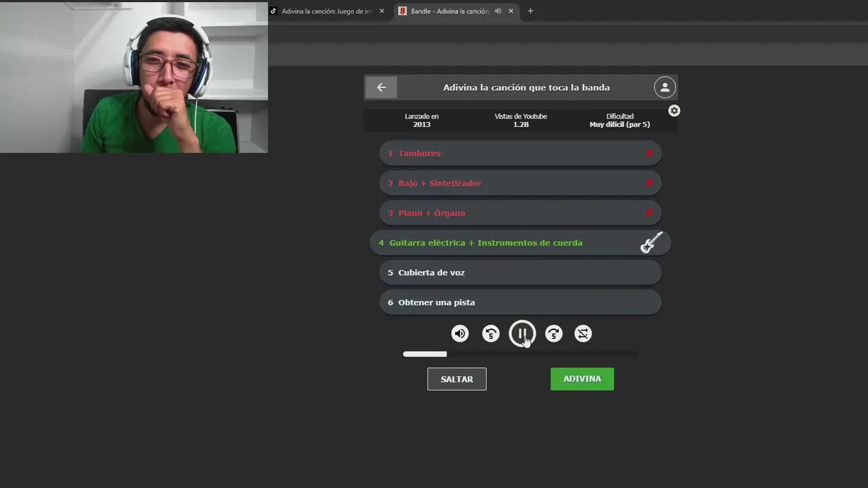Select the Tambores row

(x=520, y=153)
